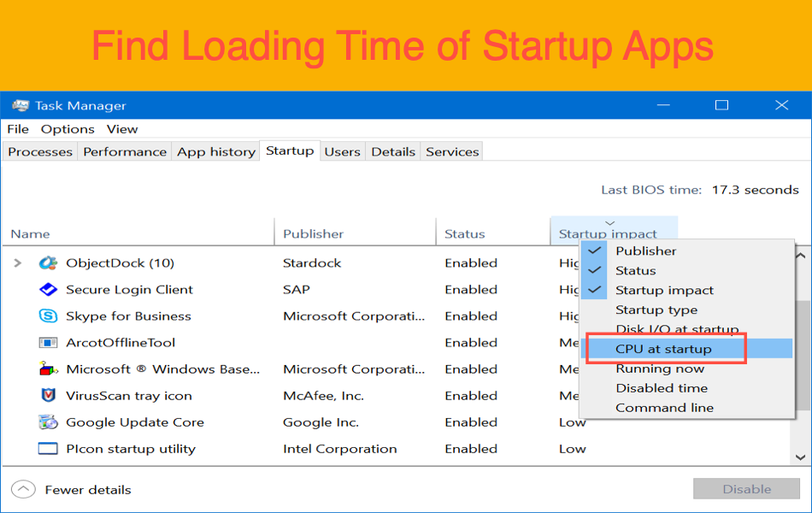Screen dimensions: 812x513
Task: Click the Intel Corporation publisher cell
Action: click(x=340, y=449)
